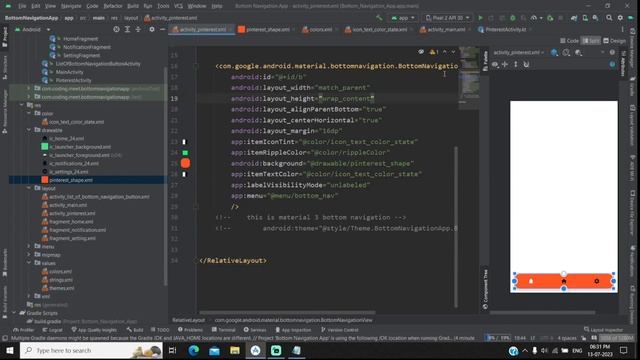Image resolution: width=640 pixels, height=360 pixels.
Task: Open Mail app from the taskbar
Action: tap(214, 350)
